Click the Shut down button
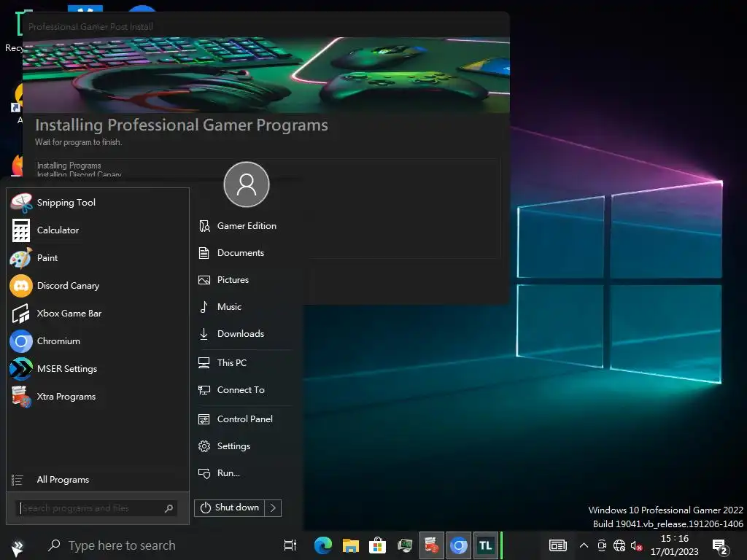This screenshot has height=560, width=747. pos(230,507)
